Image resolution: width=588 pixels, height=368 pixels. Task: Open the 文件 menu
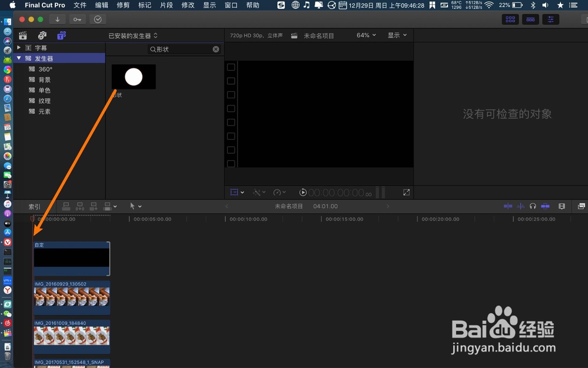tap(79, 5)
